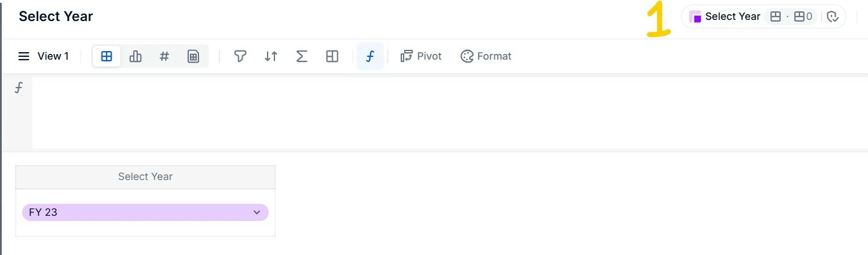
Task: Open the sigma aggregation tool
Action: click(302, 56)
